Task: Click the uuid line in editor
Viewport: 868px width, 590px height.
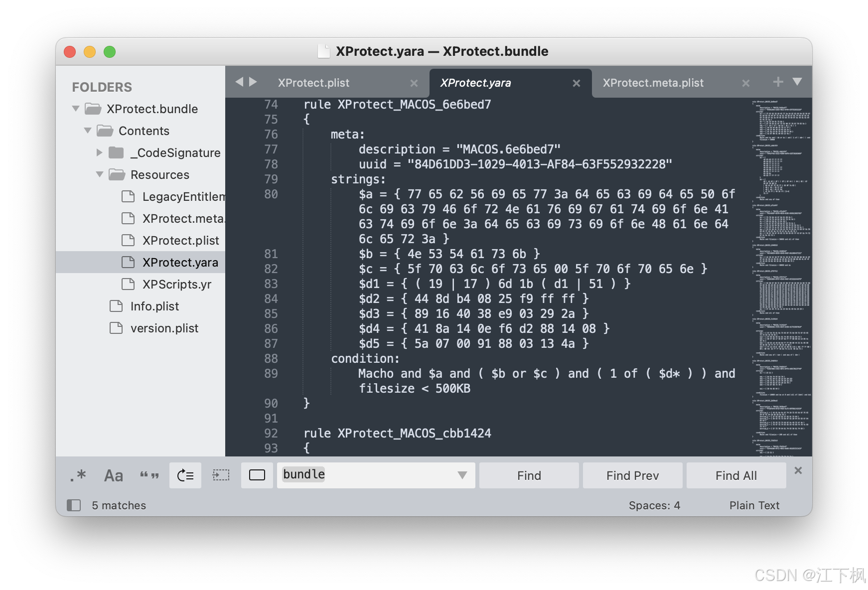Action: point(515,164)
